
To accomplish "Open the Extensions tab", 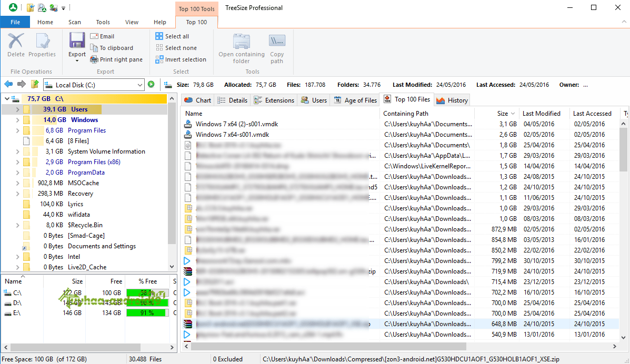I will click(274, 100).
